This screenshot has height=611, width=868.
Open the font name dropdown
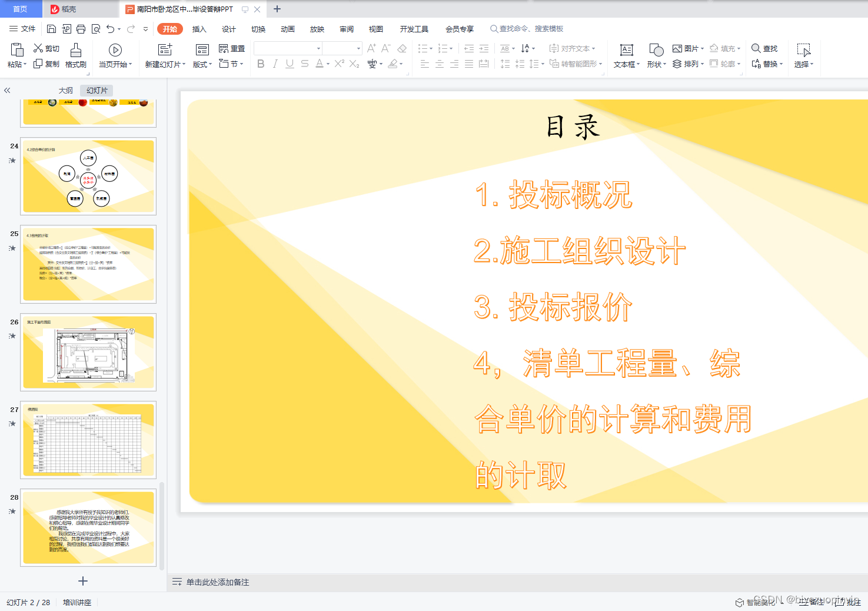pos(318,48)
